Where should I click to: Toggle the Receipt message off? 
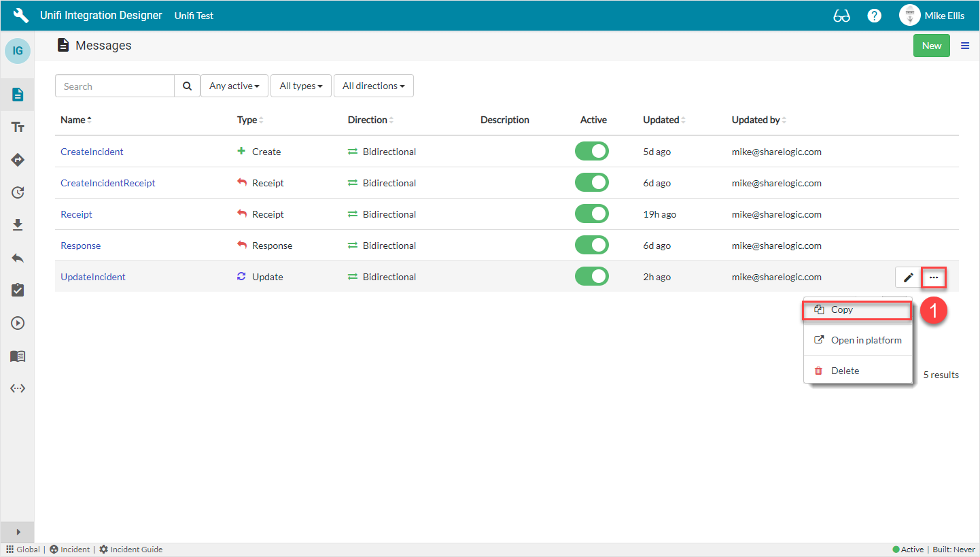click(x=592, y=214)
